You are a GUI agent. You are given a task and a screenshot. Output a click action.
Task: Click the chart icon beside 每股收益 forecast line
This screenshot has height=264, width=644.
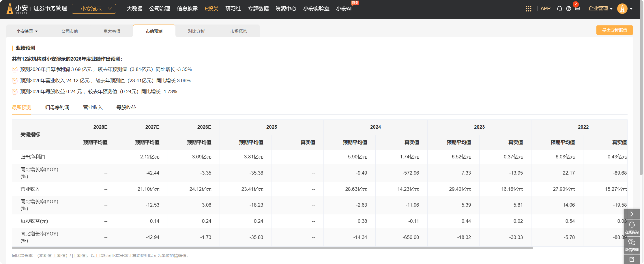[15, 91]
